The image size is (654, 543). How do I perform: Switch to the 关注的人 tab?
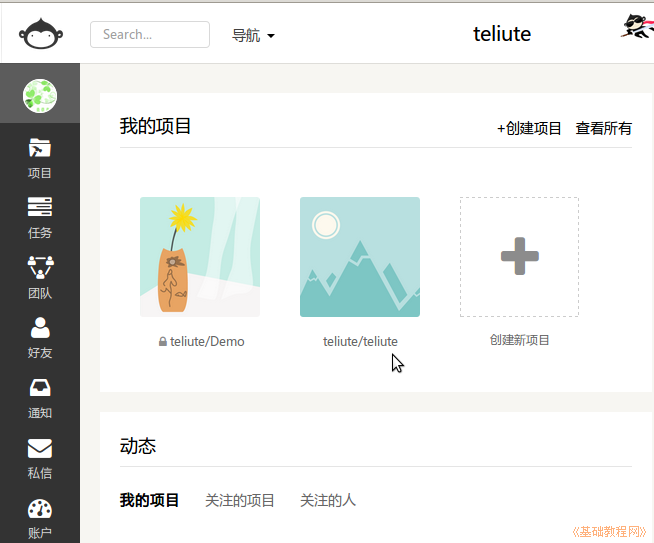point(328,500)
